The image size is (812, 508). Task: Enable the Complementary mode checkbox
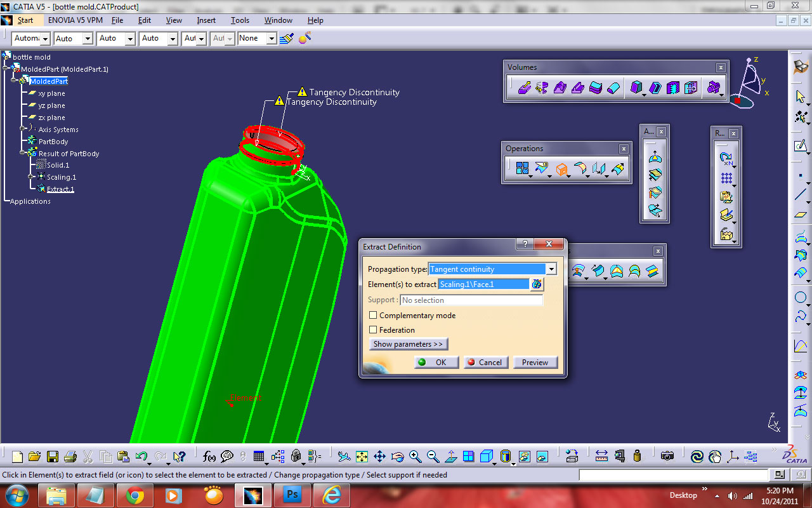[373, 315]
